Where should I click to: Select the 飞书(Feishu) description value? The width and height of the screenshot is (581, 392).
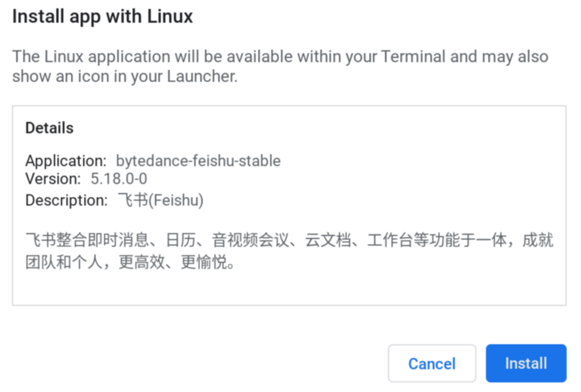(160, 200)
